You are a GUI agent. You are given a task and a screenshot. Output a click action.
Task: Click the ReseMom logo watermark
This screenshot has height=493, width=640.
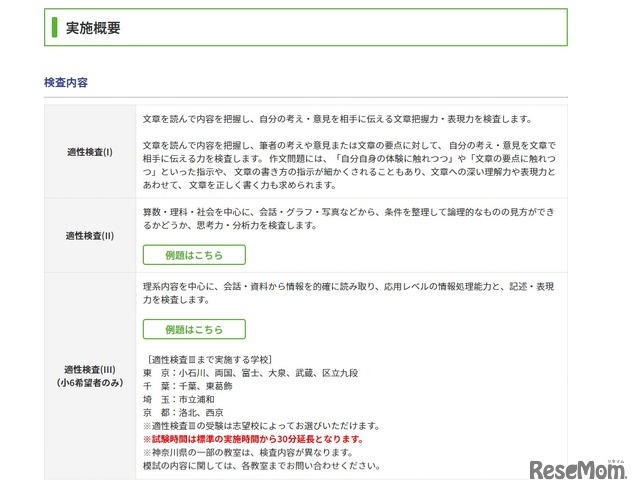[x=578, y=470]
